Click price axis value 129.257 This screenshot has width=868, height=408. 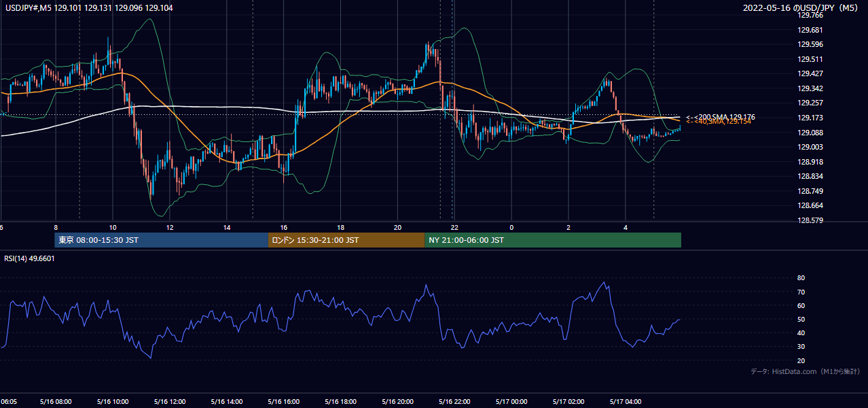[810, 103]
